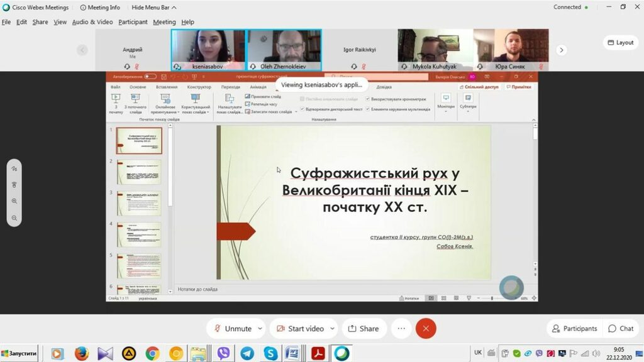This screenshot has height=362, width=644.
Task: Expand Unmute audio options arrow
Action: pyautogui.click(x=259, y=329)
